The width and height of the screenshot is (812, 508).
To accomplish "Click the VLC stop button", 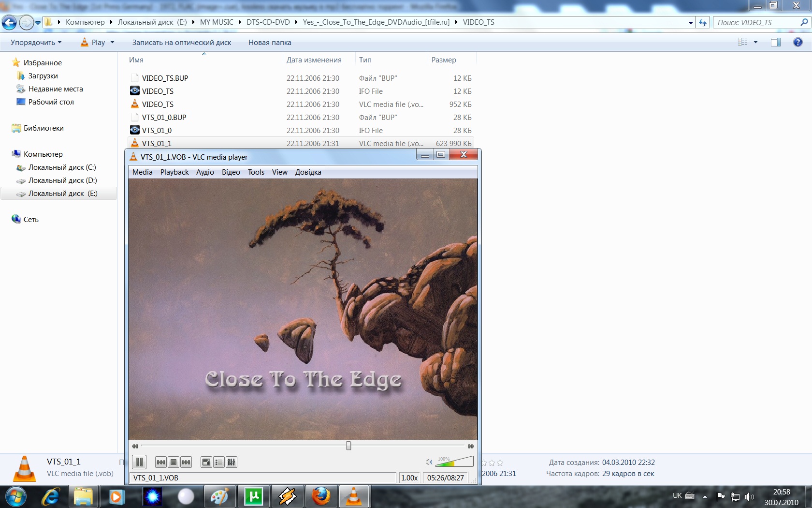I will (174, 462).
